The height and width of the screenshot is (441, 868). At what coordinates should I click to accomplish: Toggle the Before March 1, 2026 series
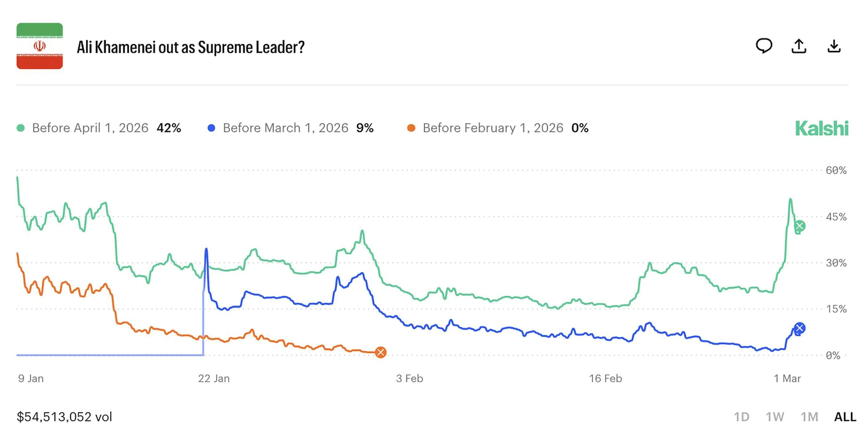point(285,128)
